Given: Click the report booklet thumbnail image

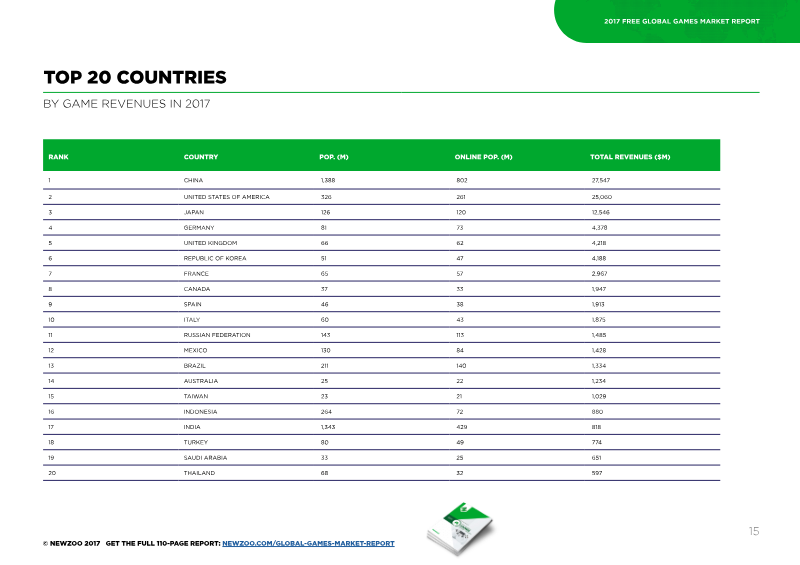Looking at the screenshot, I should [460, 528].
